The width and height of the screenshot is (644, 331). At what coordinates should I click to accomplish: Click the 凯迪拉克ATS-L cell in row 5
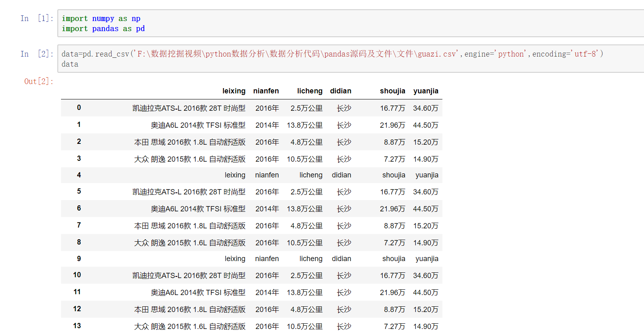189,192
